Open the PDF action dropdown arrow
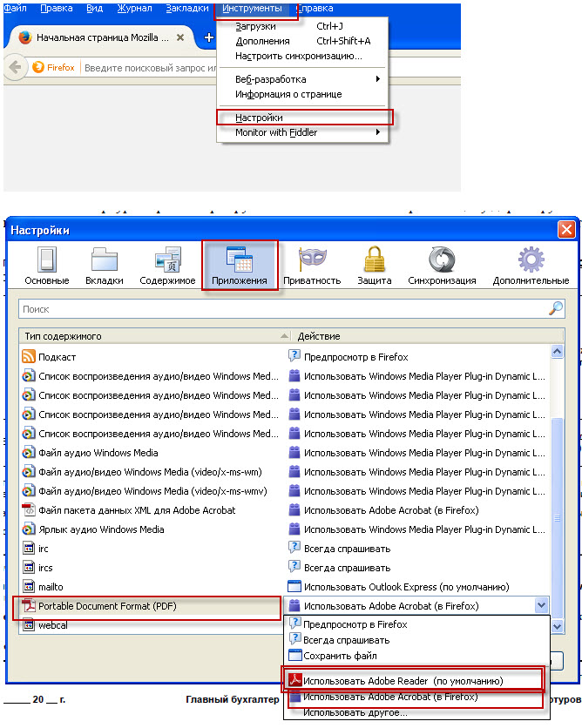The width and height of the screenshot is (582, 728). (x=541, y=605)
